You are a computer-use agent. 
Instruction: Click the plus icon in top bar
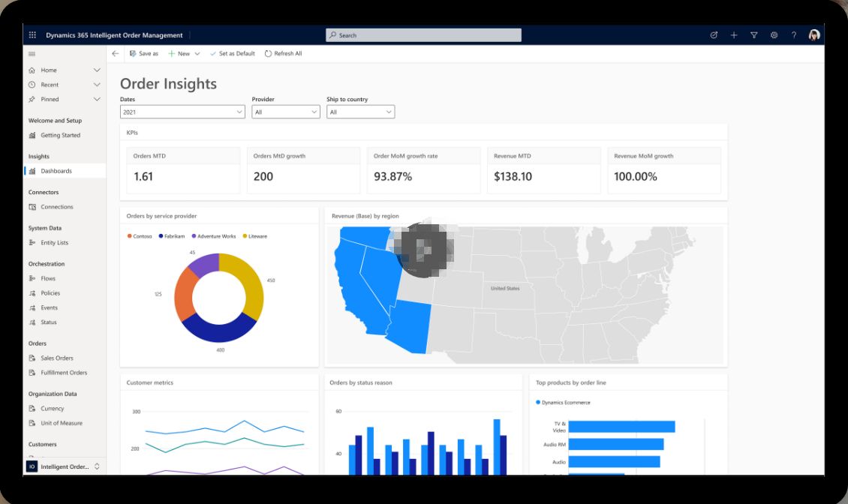[734, 35]
